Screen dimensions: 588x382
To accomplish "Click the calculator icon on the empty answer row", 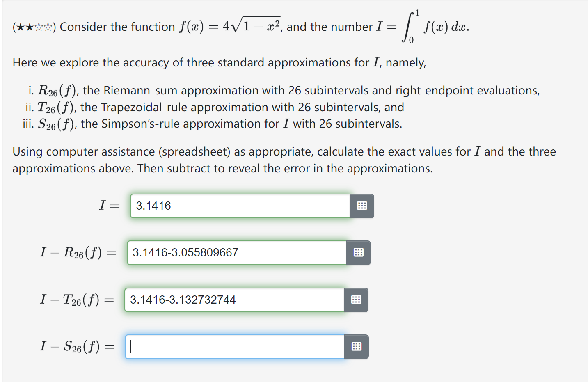I will click(x=357, y=347).
